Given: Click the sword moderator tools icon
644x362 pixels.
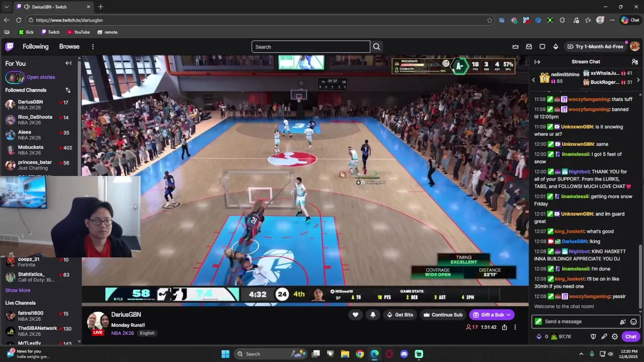Looking at the screenshot, I should tap(604, 337).
